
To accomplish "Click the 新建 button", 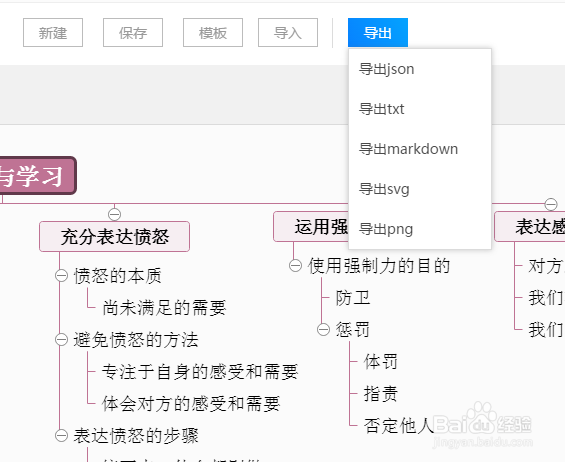I will pos(53,33).
